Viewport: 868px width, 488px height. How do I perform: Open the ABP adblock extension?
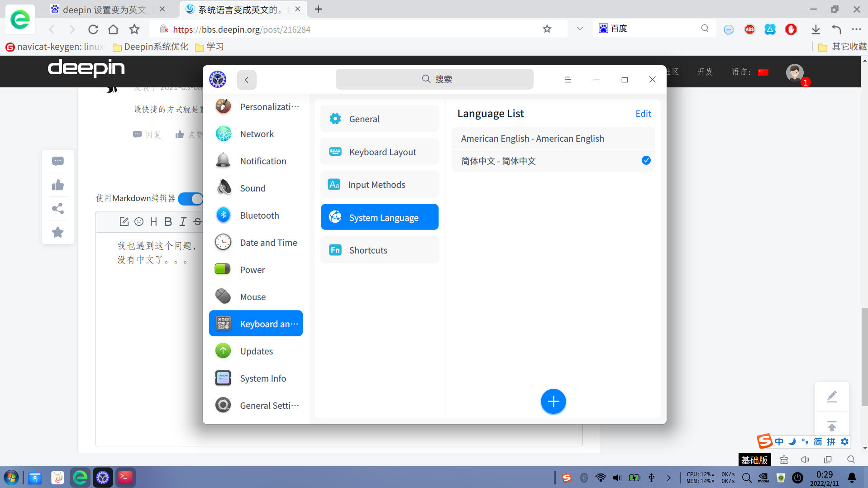(x=749, y=29)
